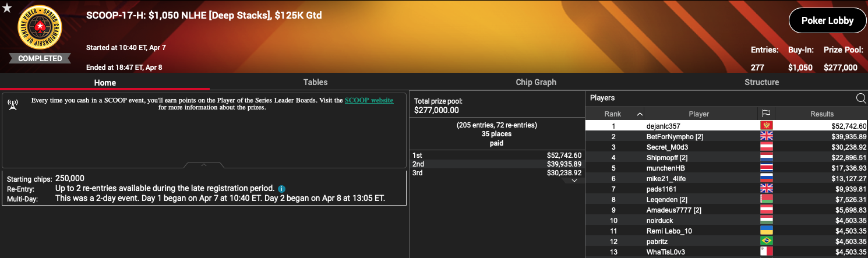
Task: Click the announcement broadcast icon
Action: [x=12, y=104]
